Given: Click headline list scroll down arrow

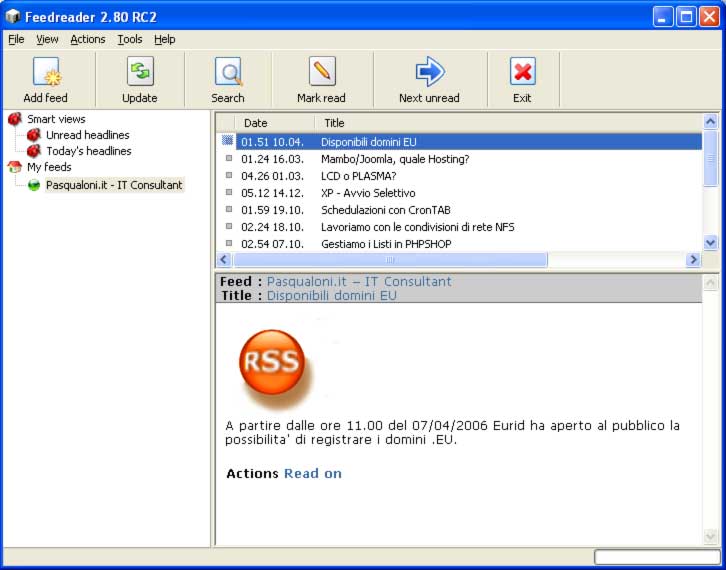Looking at the screenshot, I should point(710,242).
